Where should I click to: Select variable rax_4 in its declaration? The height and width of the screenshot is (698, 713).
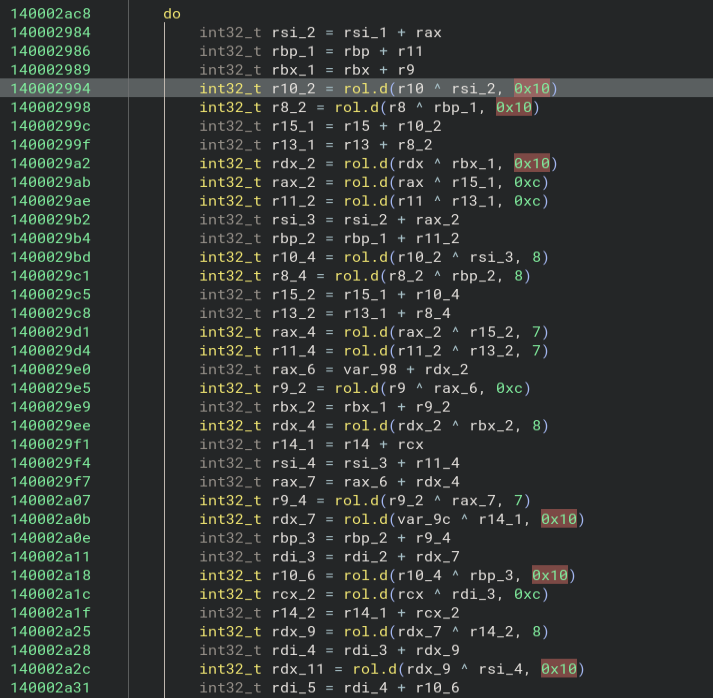point(293,332)
